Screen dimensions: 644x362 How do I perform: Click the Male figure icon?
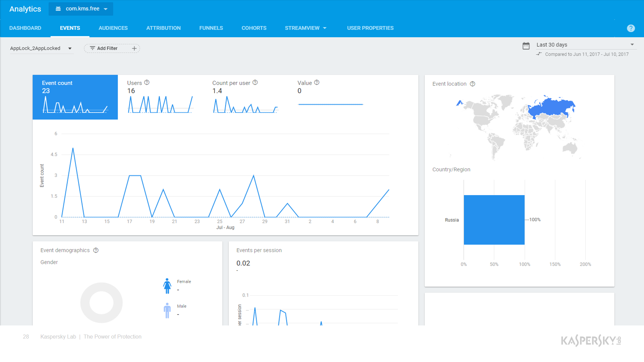(x=167, y=310)
